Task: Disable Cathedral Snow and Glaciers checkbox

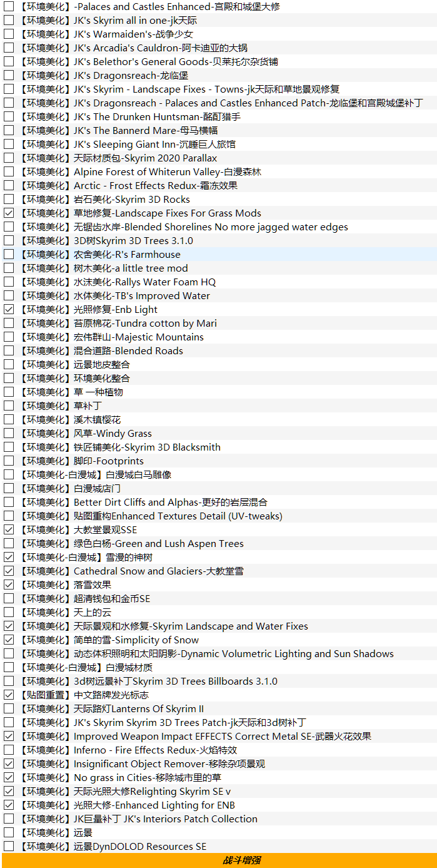Action: [9, 571]
